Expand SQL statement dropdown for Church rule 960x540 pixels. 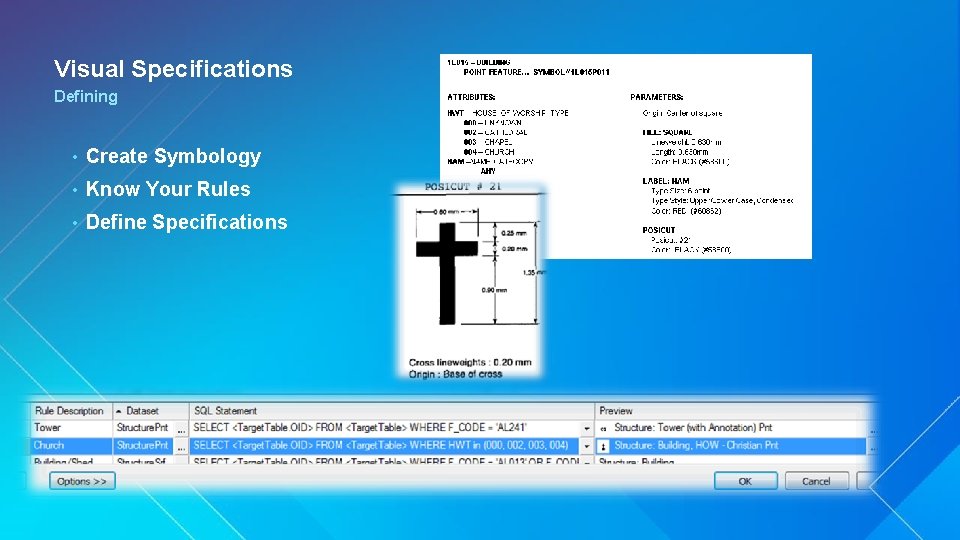click(587, 446)
